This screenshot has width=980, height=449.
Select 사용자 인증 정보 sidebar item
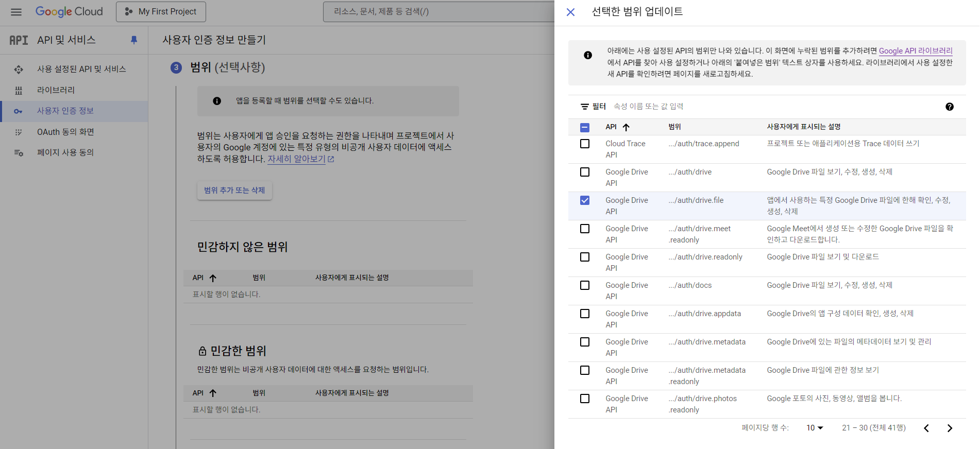click(74, 111)
